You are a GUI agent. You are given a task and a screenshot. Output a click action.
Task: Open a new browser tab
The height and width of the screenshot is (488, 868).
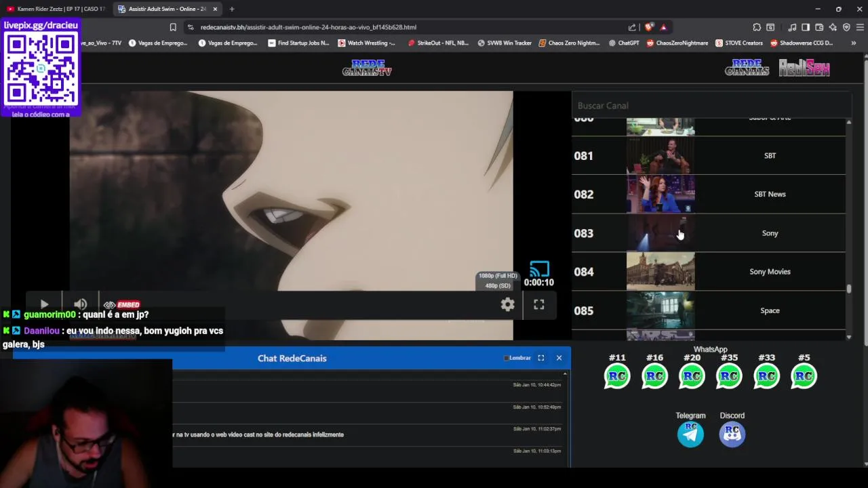coord(232,9)
